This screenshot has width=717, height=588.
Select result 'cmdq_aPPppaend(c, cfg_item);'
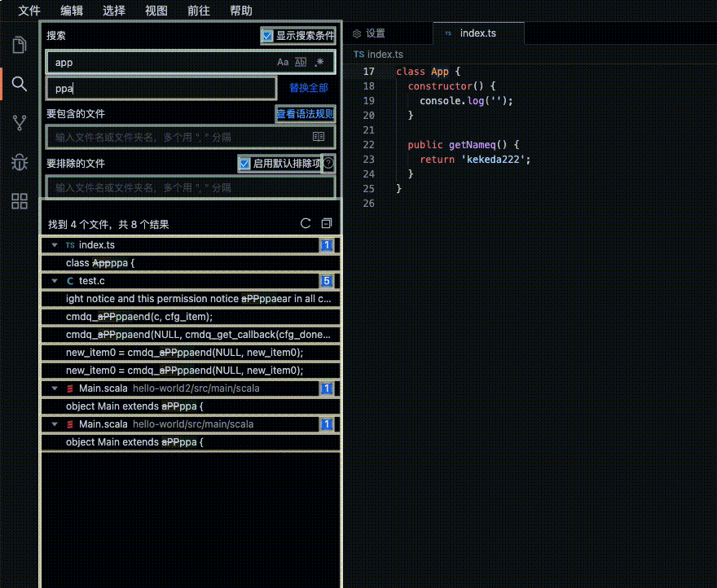(x=191, y=317)
